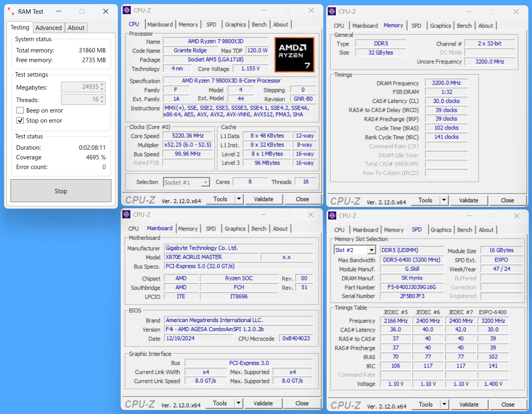532x414 pixels.
Task: Click the Threads value field in RAM Test
Action: pyautogui.click(x=80, y=99)
